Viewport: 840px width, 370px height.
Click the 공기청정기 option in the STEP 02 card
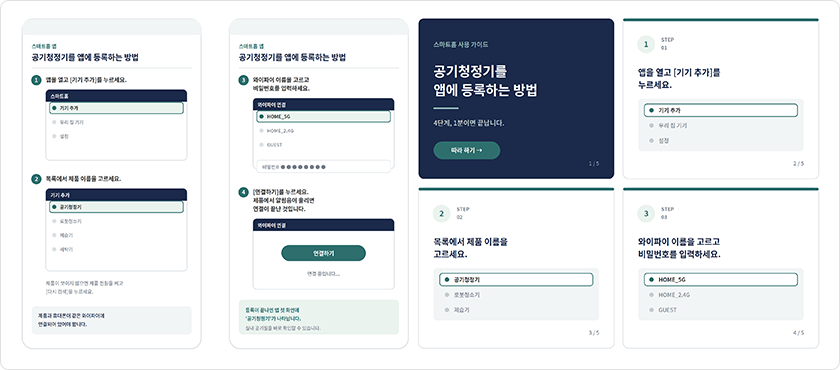(516, 280)
